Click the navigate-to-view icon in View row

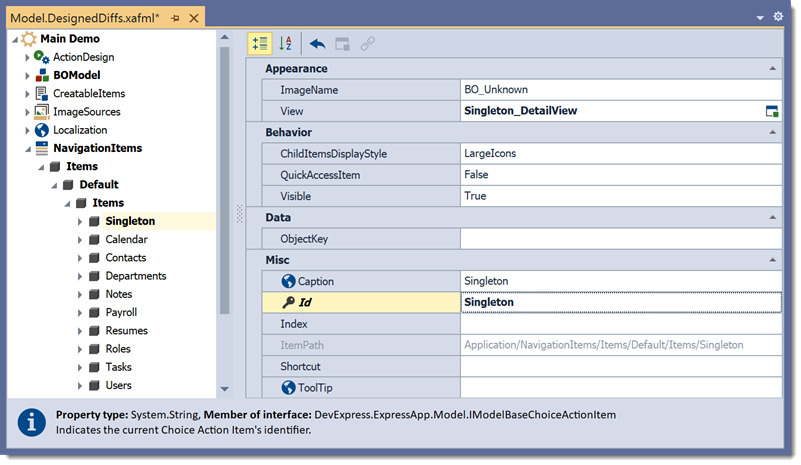[x=772, y=111]
